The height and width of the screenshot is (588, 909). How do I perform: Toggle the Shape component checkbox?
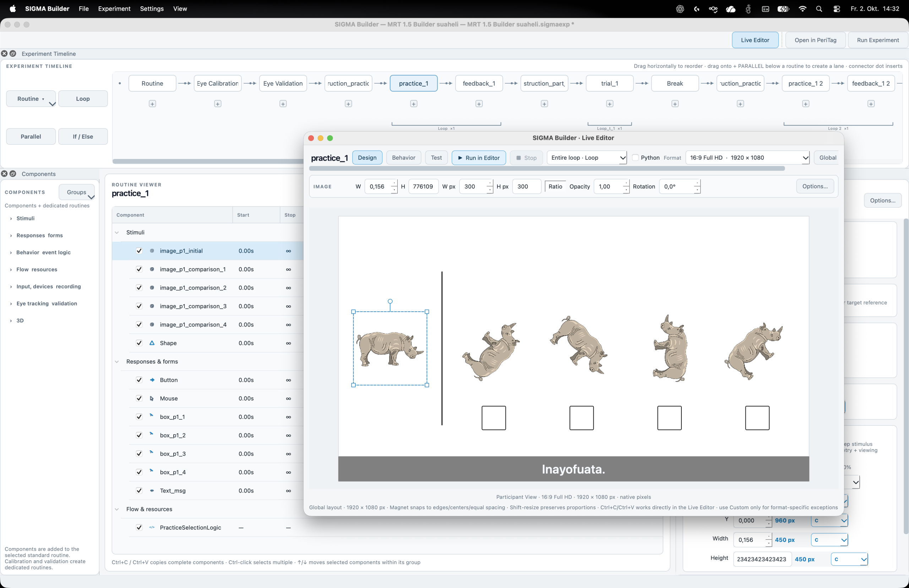click(139, 343)
